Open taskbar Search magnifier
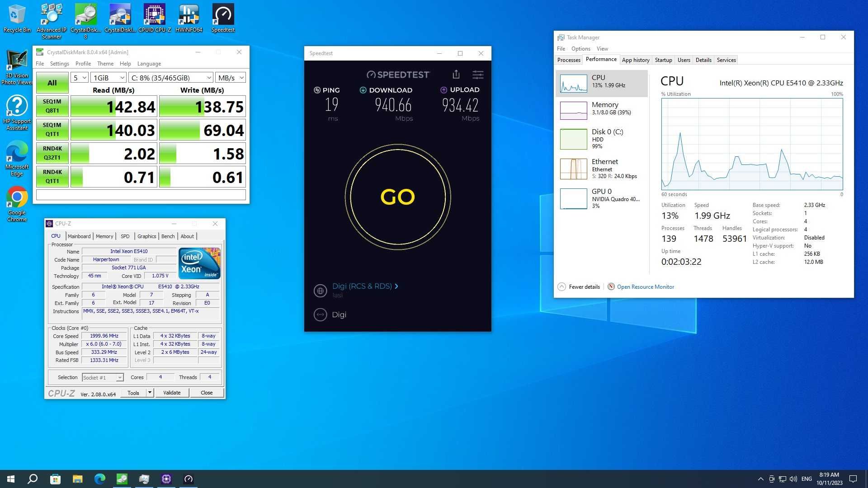The image size is (868, 488). pos(33,479)
